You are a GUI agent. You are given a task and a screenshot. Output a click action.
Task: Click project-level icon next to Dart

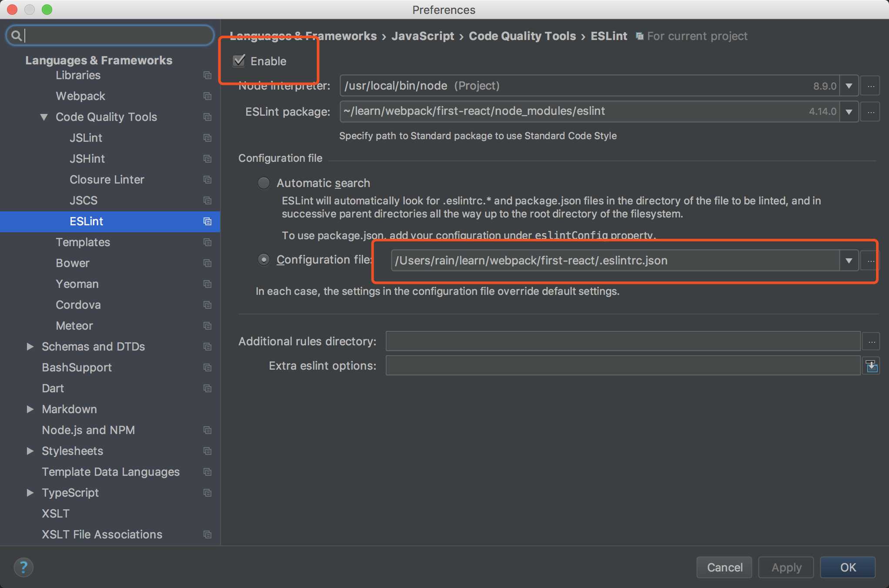[207, 388]
